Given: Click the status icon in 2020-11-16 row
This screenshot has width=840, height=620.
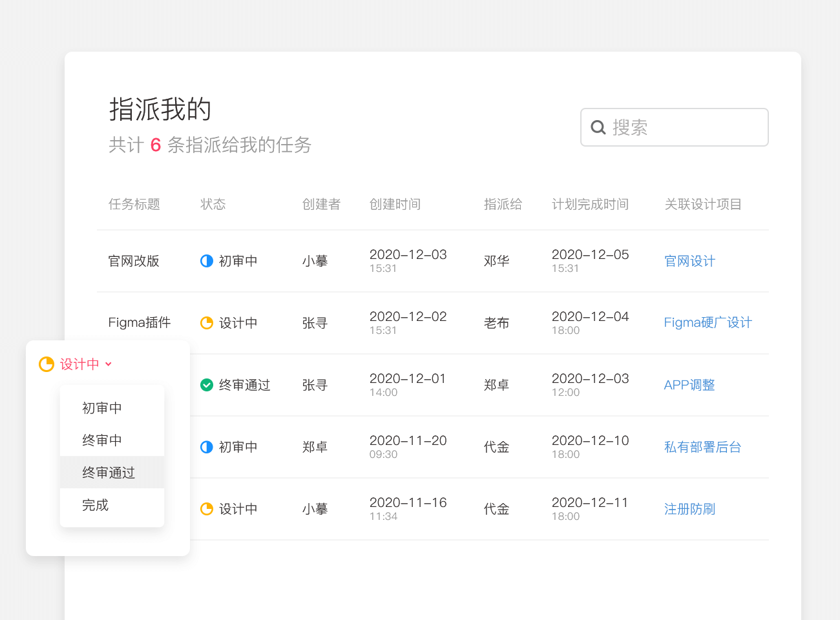Looking at the screenshot, I should tap(207, 509).
